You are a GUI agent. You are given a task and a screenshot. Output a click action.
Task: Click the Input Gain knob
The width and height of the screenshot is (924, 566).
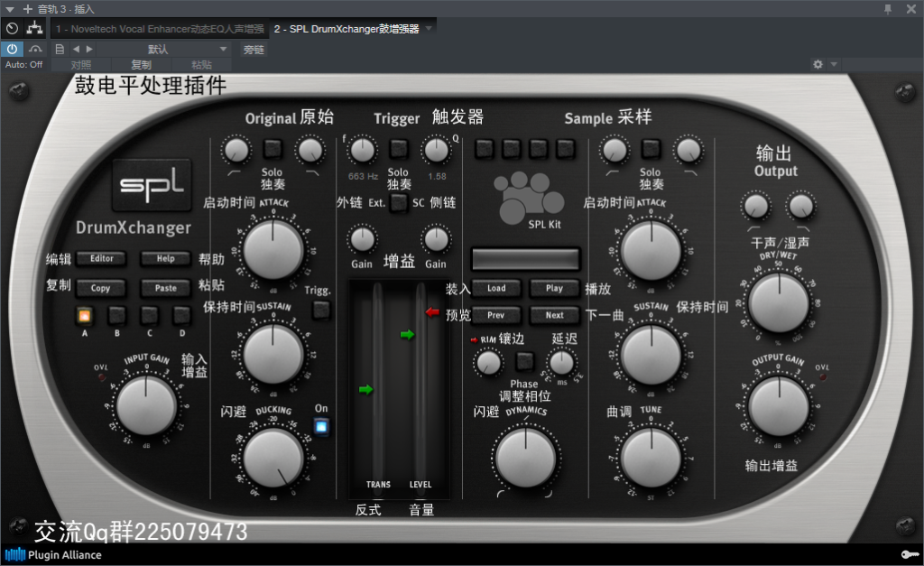(x=146, y=406)
